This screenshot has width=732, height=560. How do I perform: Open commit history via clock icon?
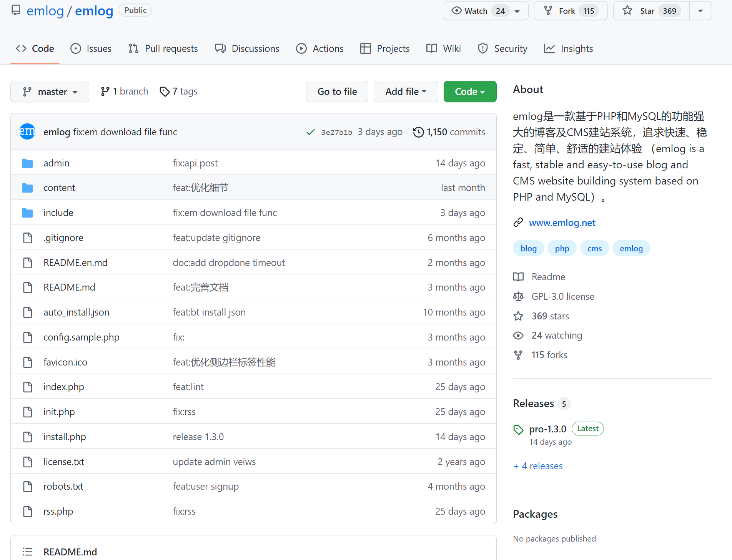[x=418, y=132]
